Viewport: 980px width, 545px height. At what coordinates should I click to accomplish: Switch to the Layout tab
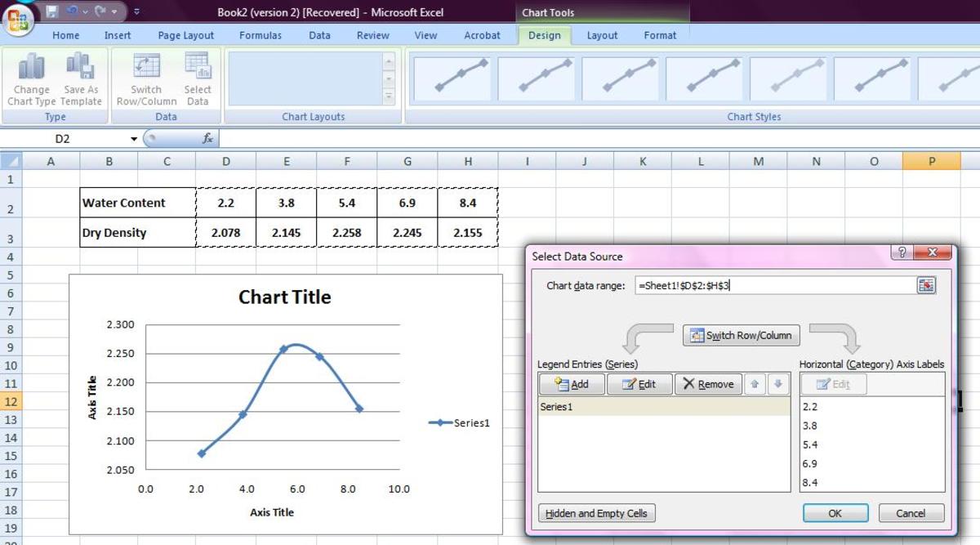point(602,35)
